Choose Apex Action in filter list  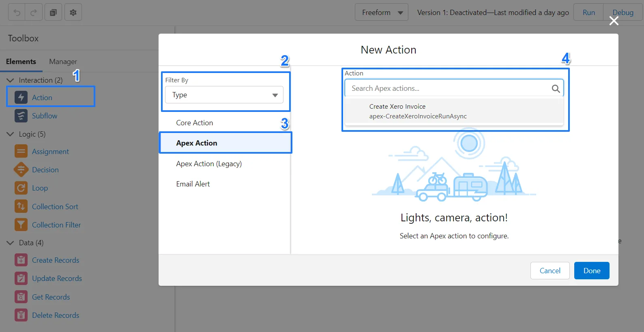(225, 143)
